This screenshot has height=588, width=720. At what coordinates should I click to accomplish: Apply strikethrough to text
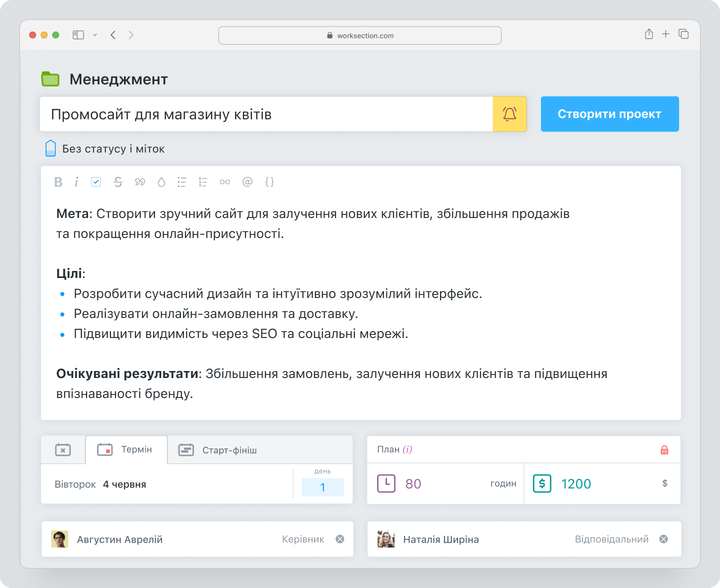(118, 182)
